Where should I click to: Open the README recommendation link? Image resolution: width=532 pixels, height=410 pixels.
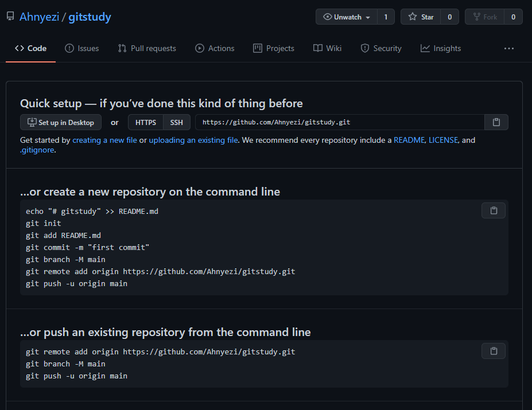(409, 140)
